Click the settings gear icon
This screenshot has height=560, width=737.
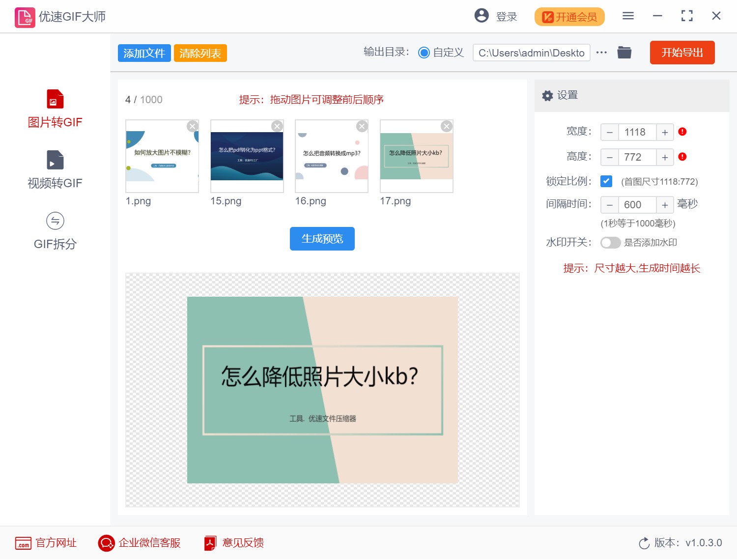pos(547,95)
